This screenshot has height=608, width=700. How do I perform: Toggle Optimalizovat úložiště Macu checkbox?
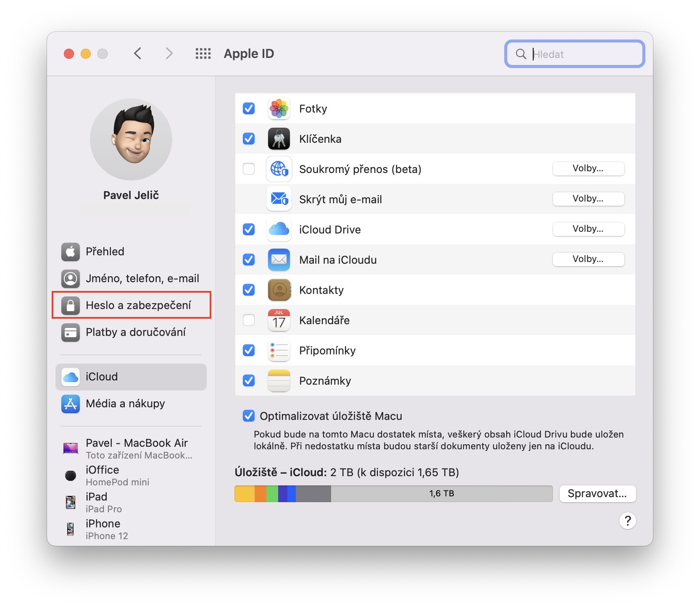click(x=249, y=416)
